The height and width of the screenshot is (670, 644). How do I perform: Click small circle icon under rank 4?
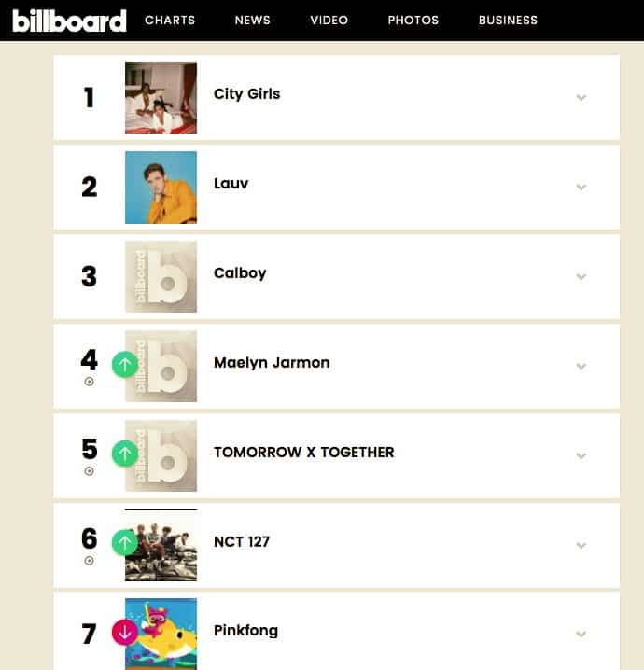pos(90,382)
